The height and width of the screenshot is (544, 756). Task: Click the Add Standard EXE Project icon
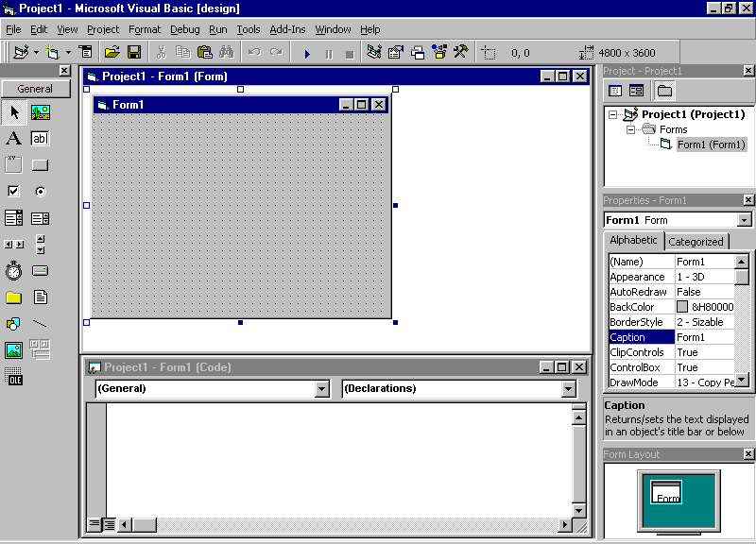(21, 52)
